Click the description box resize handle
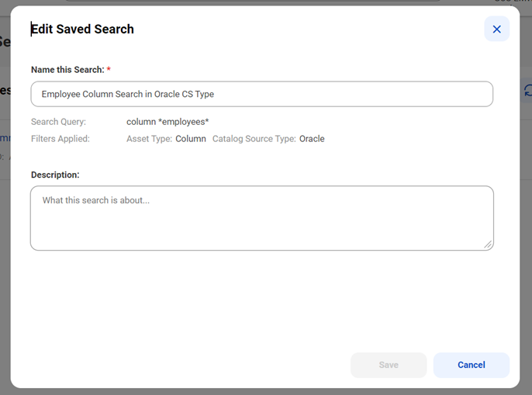Image resolution: width=532 pixels, height=395 pixels. [x=488, y=244]
